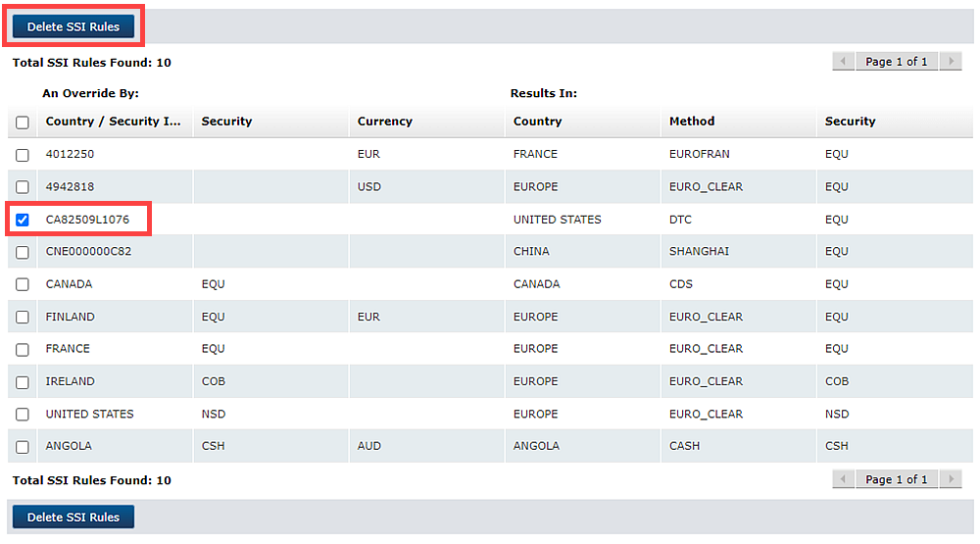The image size is (980, 544).
Task: Check the box for rule 4942818
Action: pyautogui.click(x=23, y=187)
